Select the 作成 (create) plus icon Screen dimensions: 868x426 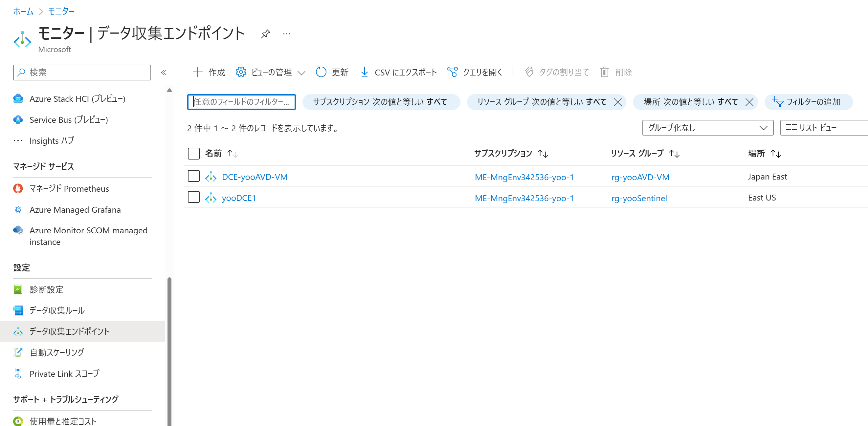[198, 72]
